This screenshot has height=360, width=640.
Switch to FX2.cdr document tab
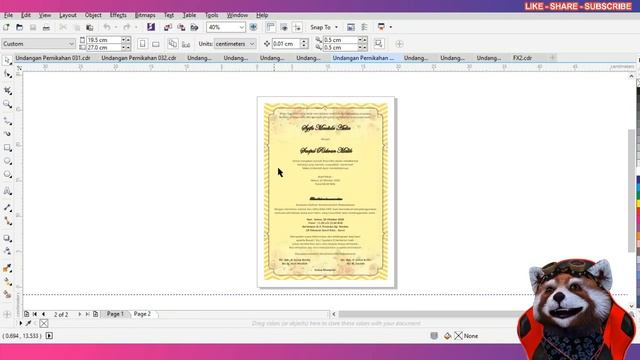[x=522, y=58]
